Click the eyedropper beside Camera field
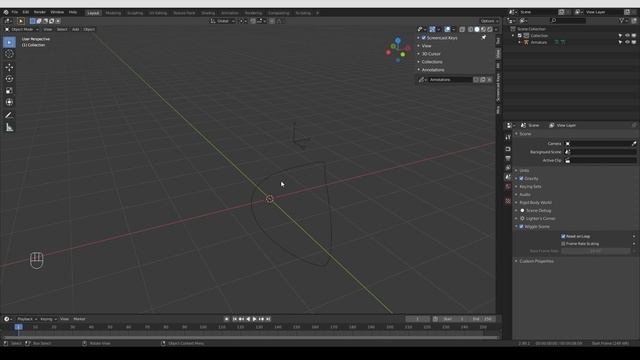The height and width of the screenshot is (360, 640). click(x=634, y=144)
